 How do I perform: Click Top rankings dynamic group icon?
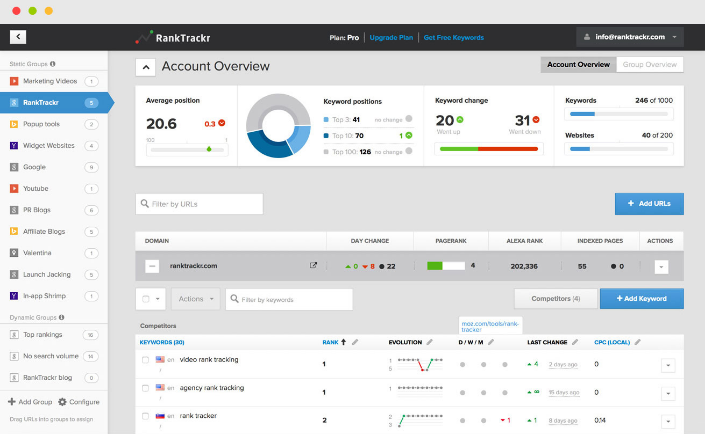[x=14, y=335]
